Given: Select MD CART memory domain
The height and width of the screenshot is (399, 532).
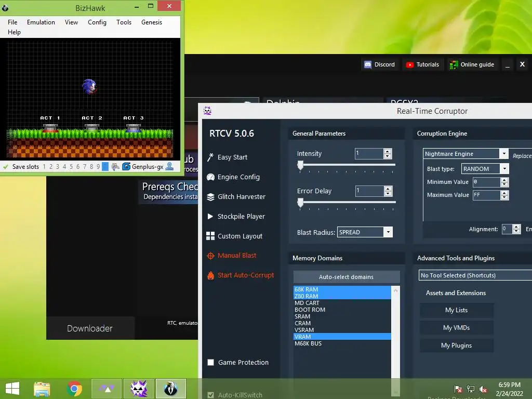Looking at the screenshot, I should (342, 303).
